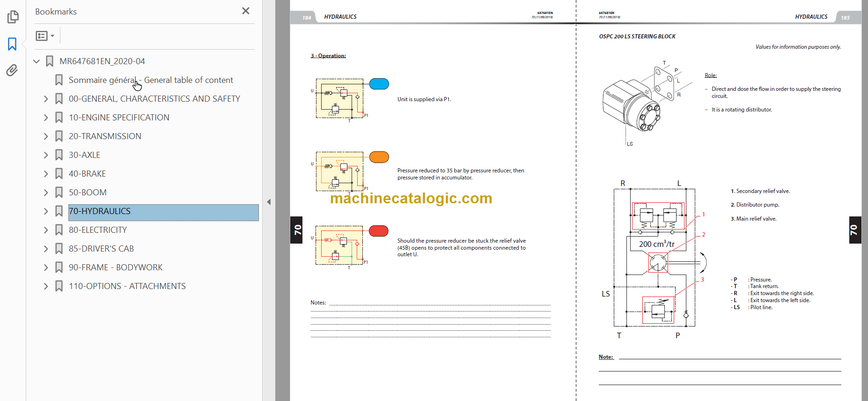Expand the 110-OPTIONS - ATTACHMENTS bookmark chevron
Screen dimensions: 868x401
click(x=46, y=286)
